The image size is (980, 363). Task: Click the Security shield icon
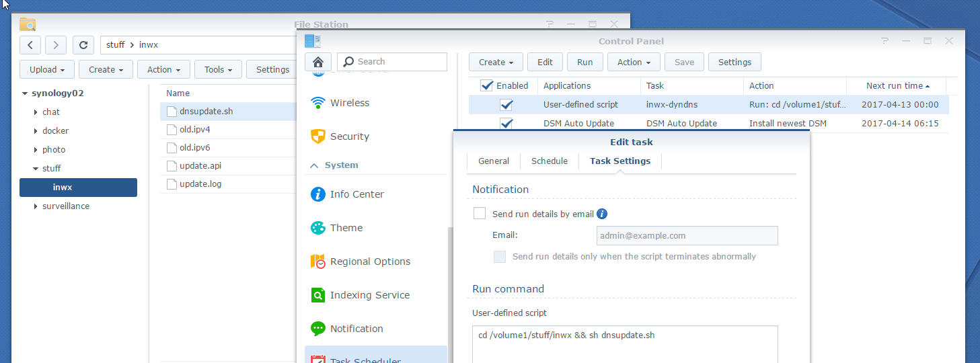(x=318, y=136)
